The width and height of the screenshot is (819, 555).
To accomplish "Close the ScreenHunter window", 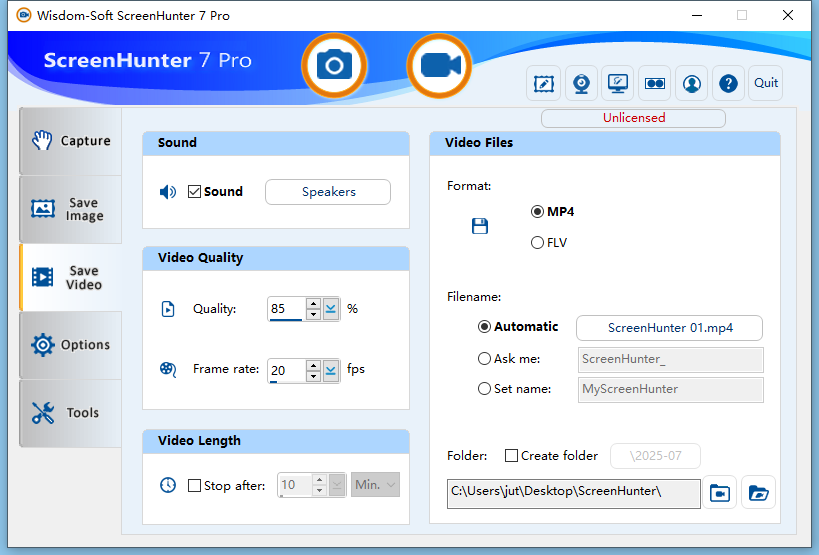I will tap(788, 15).
